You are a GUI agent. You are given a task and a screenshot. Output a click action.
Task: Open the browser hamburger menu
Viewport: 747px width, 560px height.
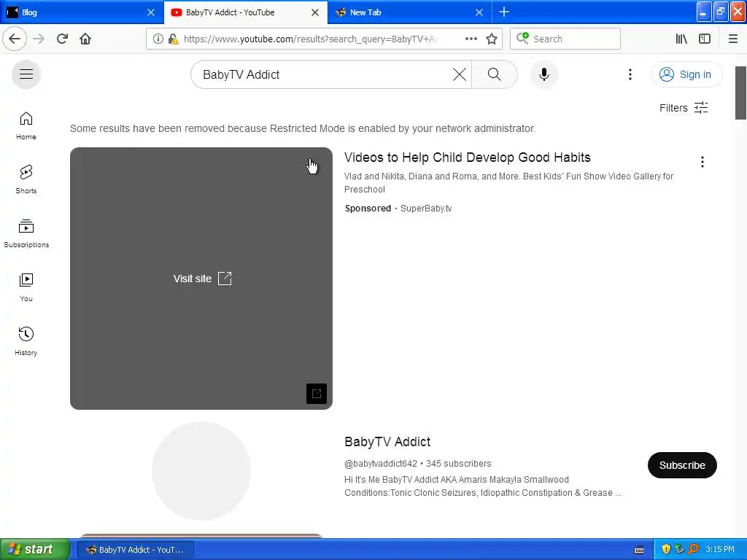click(732, 39)
